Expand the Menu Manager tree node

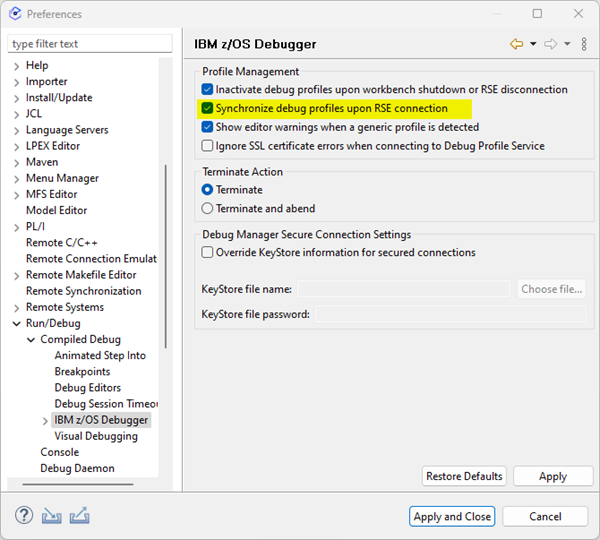(16, 179)
